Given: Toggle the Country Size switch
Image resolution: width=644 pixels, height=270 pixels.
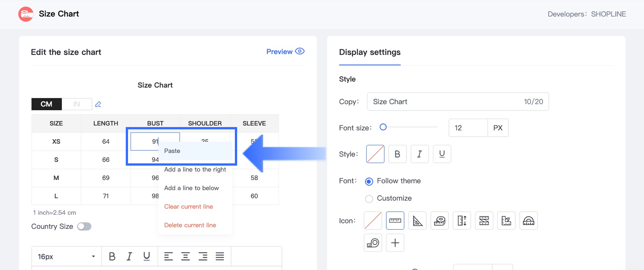Looking at the screenshot, I should pyautogui.click(x=84, y=227).
